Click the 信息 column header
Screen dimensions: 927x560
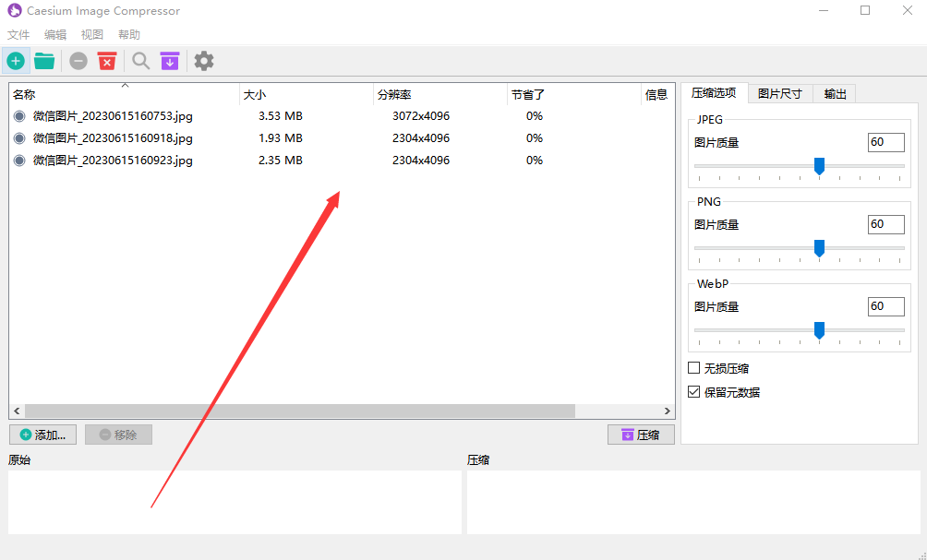657,94
